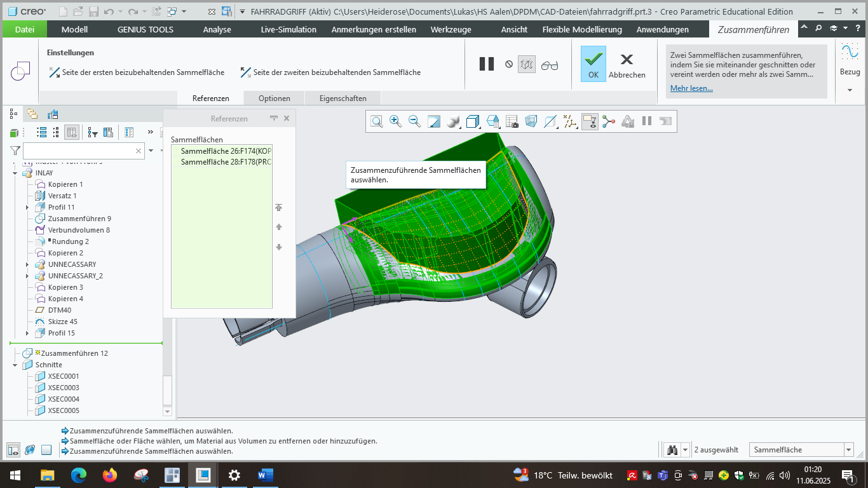The image size is (868, 488).
Task: Pause the Merge feature tool
Action: point(487,64)
